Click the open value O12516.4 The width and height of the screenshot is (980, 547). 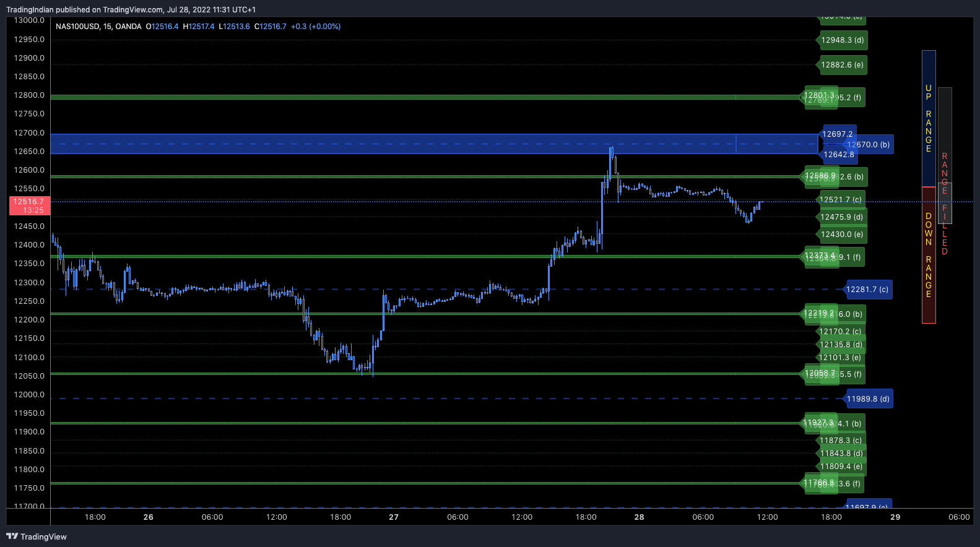click(x=162, y=27)
